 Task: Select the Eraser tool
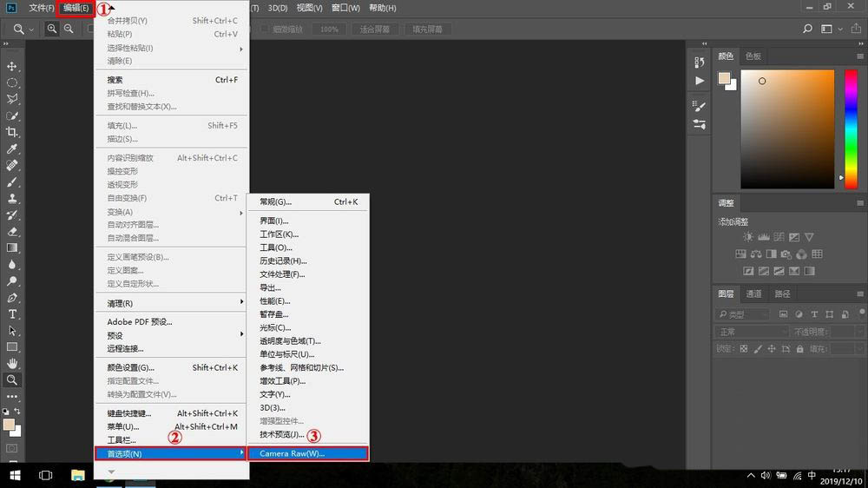pyautogui.click(x=11, y=232)
